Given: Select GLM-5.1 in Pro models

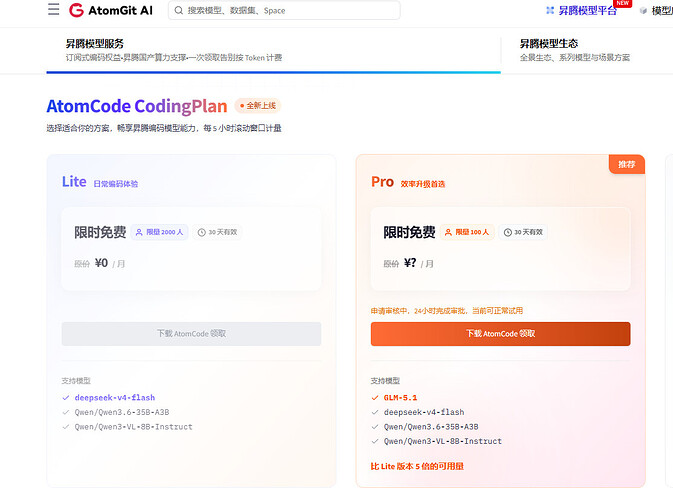Looking at the screenshot, I should 400,398.
